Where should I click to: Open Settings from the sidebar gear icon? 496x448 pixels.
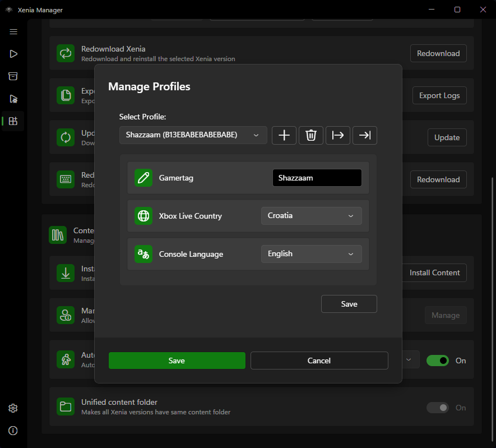tap(13, 408)
